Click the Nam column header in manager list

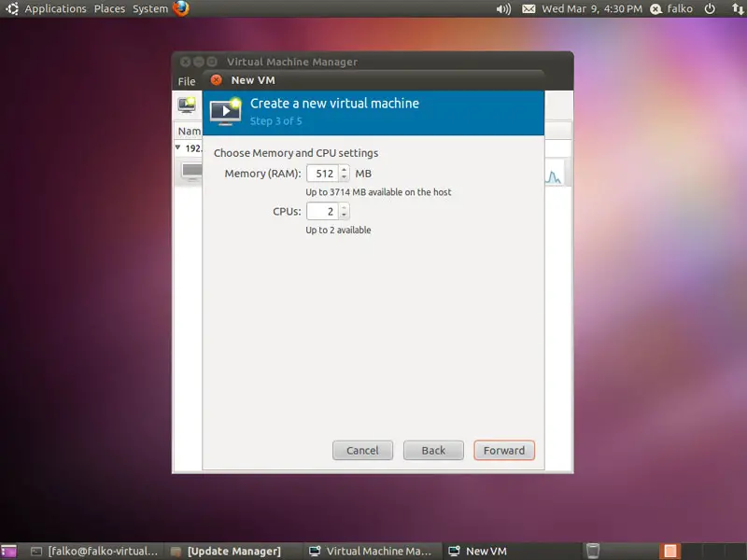click(190, 131)
